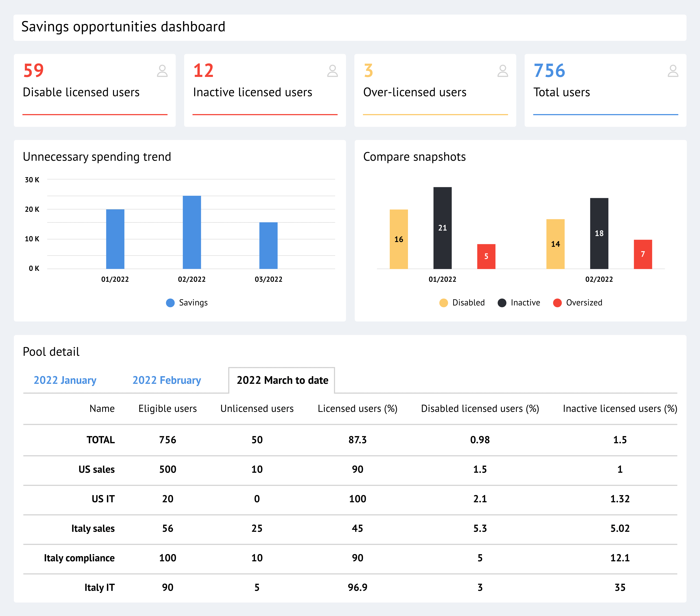Switch to the 2022 February tab

point(167,380)
